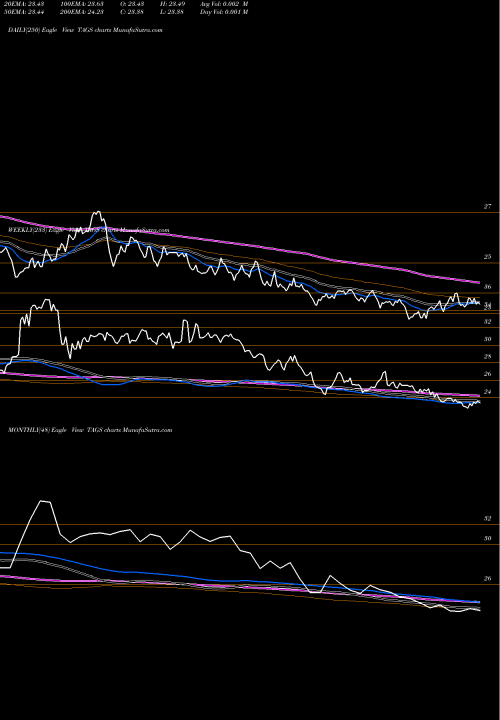Image resolution: width=500 pixels, height=720 pixels.
Task: Click the 27 price label on daily axis
Action: (487, 207)
